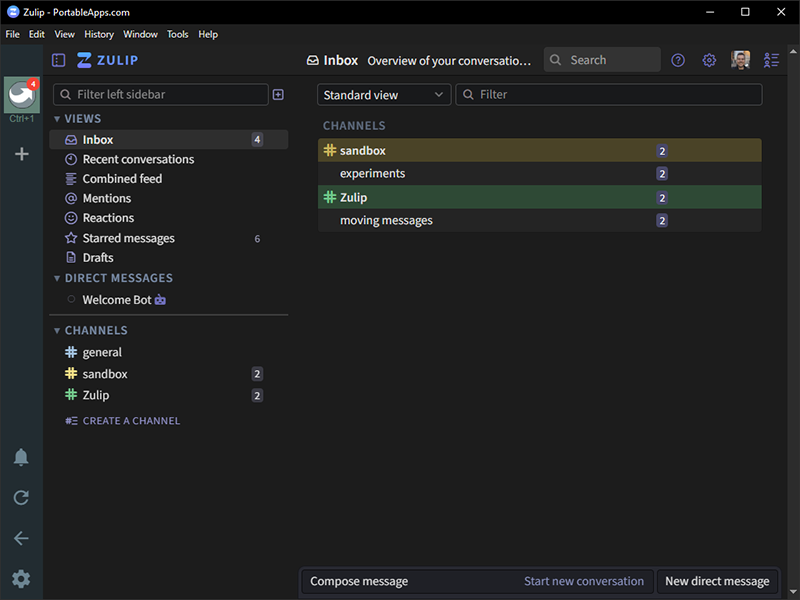
Task: Open the notifications bell icon
Action: 21,457
